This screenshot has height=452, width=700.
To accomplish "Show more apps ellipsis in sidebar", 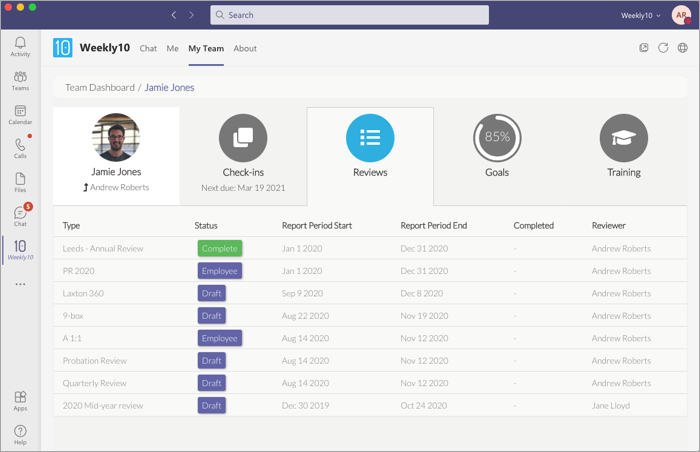I will tap(20, 284).
